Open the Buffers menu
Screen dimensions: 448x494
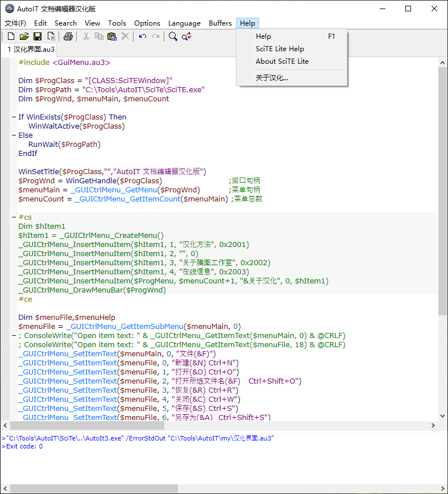click(x=220, y=23)
